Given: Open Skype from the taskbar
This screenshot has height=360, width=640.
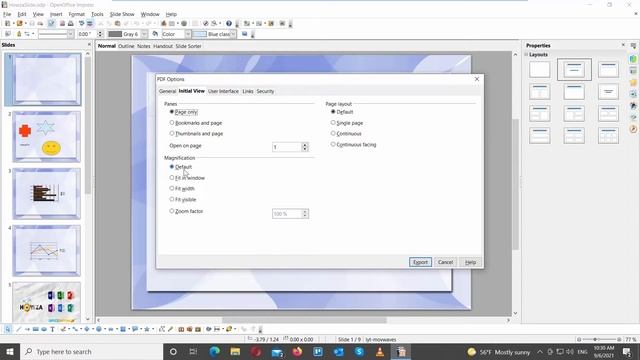Looking at the screenshot, I should (x=359, y=351).
